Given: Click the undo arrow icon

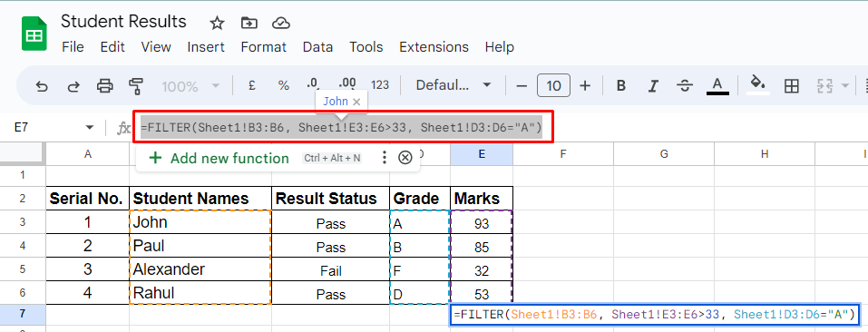Looking at the screenshot, I should click(x=41, y=86).
